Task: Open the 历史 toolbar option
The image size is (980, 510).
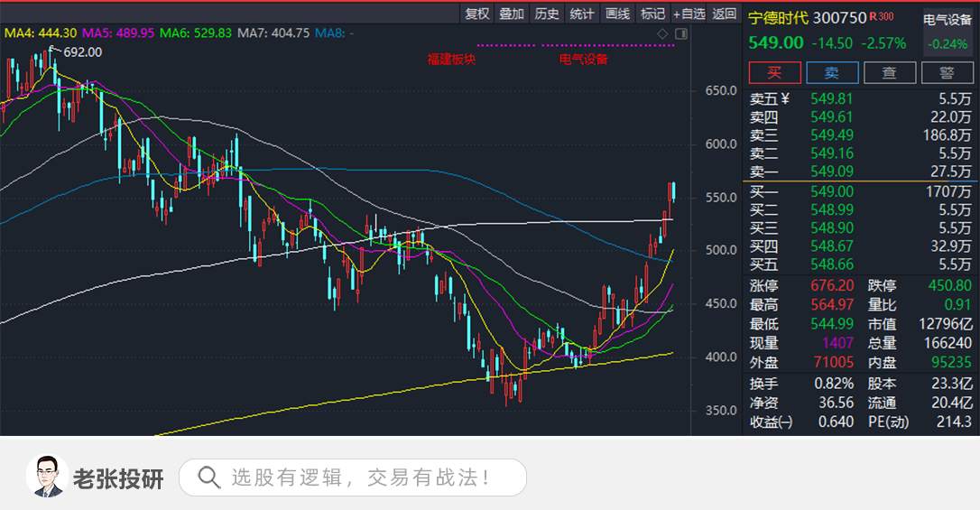Action: click(x=547, y=14)
